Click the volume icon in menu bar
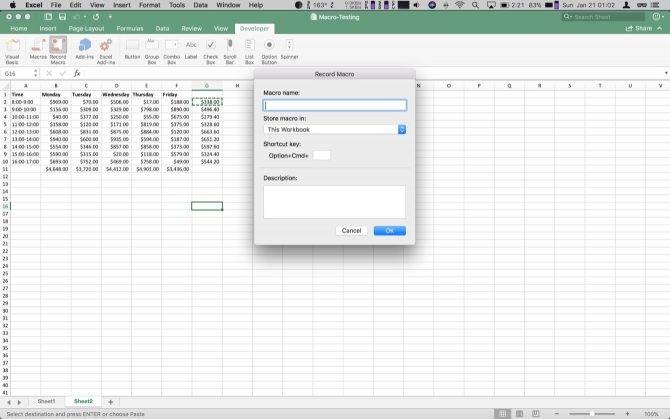This screenshot has height=419, width=670. pos(417,5)
